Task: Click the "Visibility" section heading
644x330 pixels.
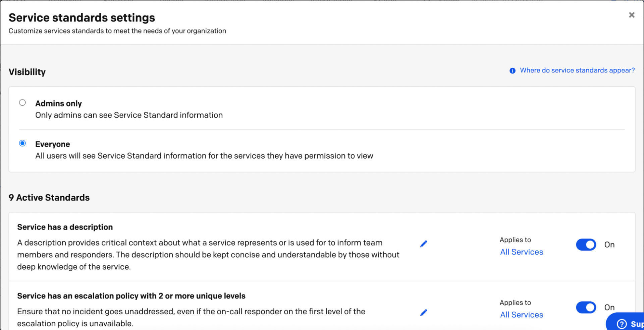Action: [x=27, y=72]
